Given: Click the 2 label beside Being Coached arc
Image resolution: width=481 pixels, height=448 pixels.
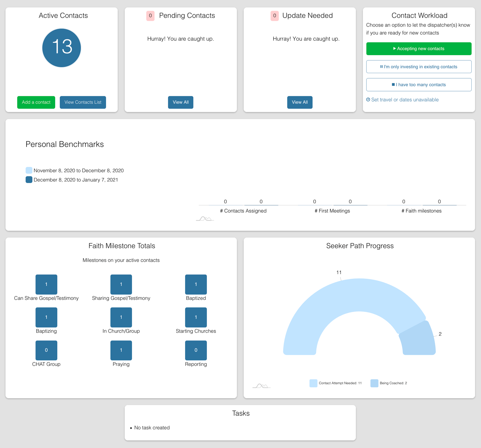Looking at the screenshot, I should (x=440, y=334).
